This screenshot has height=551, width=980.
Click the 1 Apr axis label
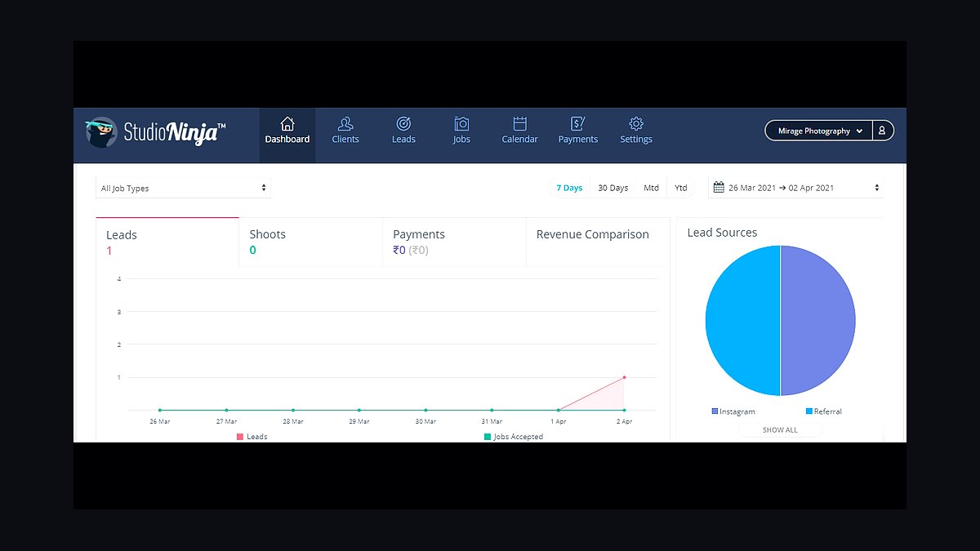point(559,421)
